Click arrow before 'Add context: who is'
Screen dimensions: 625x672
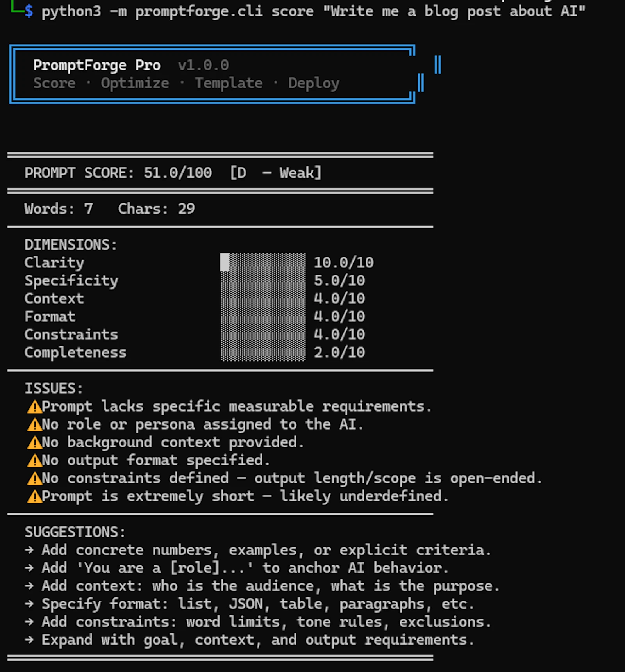click(29, 586)
